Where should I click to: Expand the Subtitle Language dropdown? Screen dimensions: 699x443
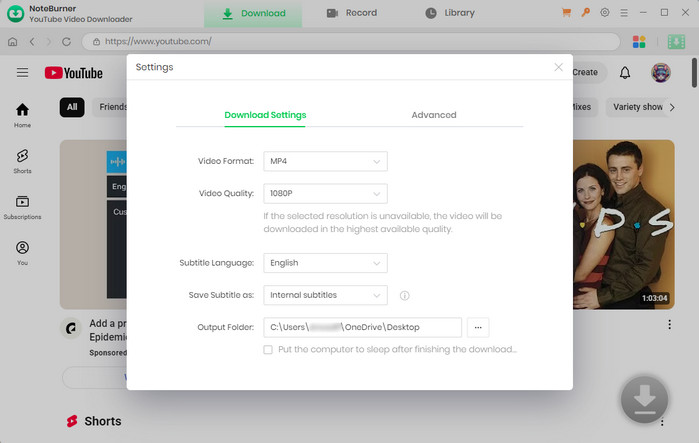click(x=325, y=263)
